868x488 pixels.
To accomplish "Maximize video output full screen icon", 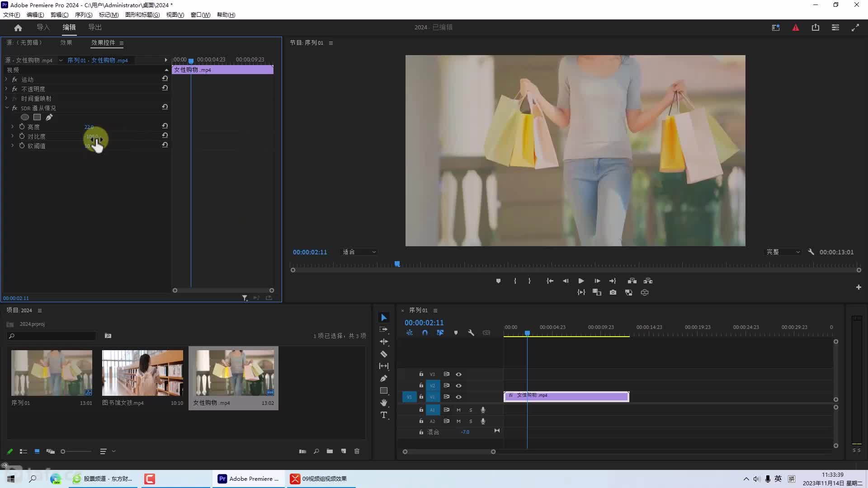I will [x=855, y=28].
